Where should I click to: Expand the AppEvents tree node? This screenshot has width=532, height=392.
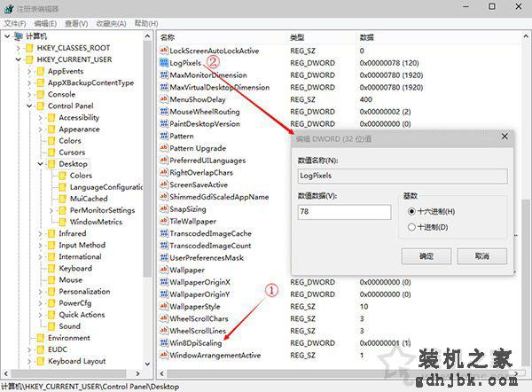click(x=29, y=72)
